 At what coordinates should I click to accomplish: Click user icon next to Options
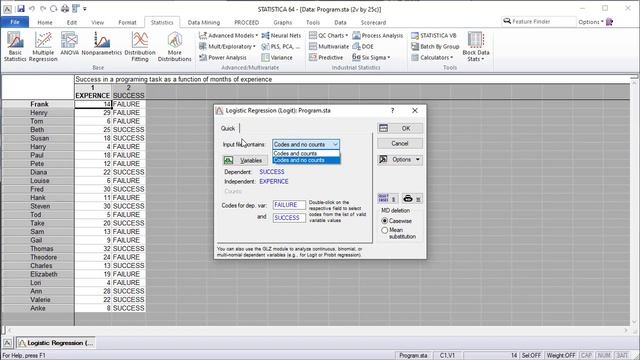(x=610, y=22)
